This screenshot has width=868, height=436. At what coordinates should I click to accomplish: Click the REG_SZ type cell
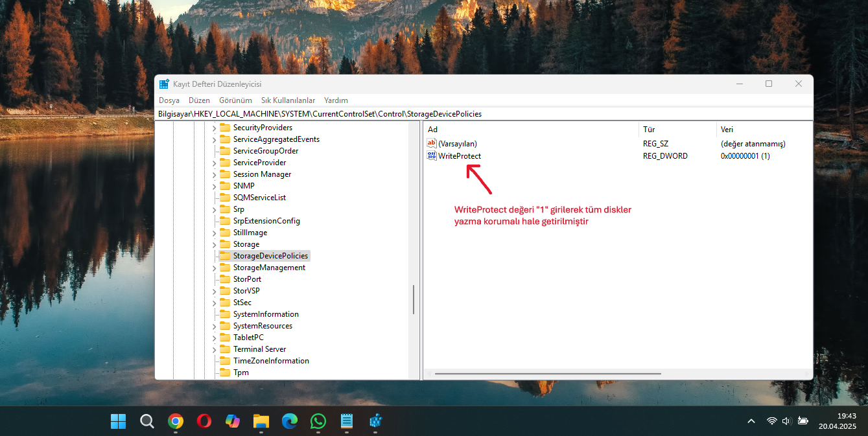point(655,144)
